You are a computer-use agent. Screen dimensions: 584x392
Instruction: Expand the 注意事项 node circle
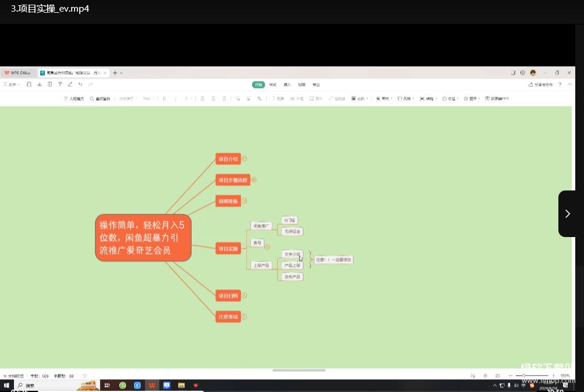(x=245, y=317)
